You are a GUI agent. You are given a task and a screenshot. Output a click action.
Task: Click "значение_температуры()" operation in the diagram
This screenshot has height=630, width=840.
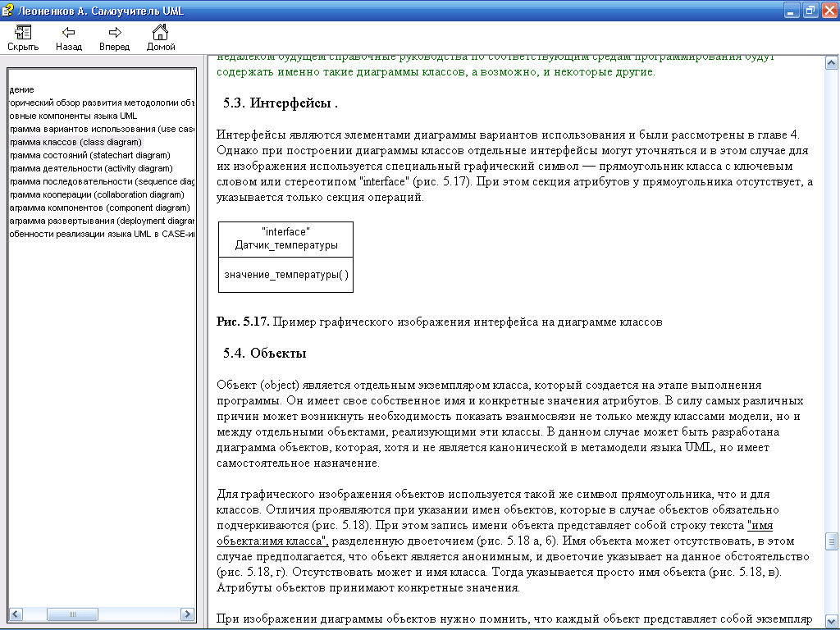[x=286, y=275]
